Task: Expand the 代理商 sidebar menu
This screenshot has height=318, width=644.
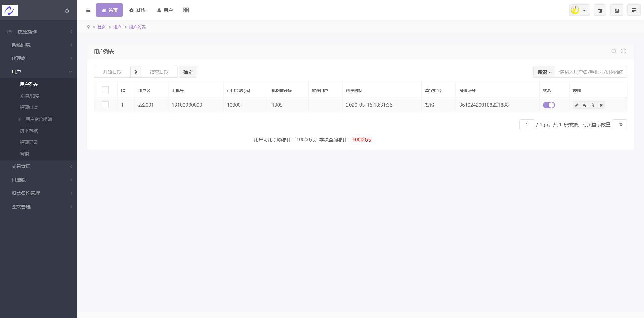Action: (39, 58)
